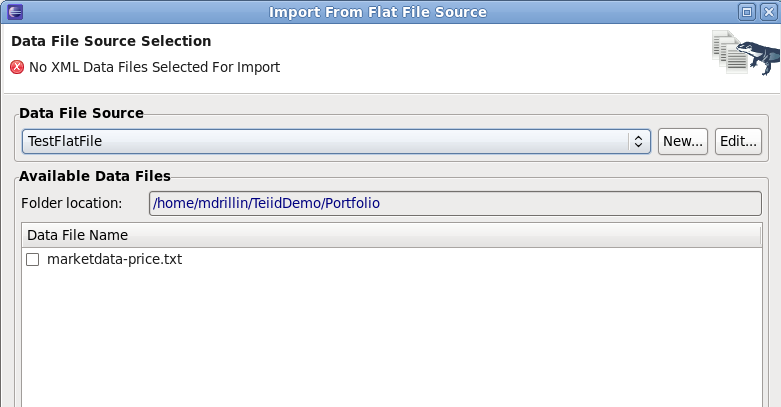
Task: Click the combo box up-down arrow
Action: point(638,141)
